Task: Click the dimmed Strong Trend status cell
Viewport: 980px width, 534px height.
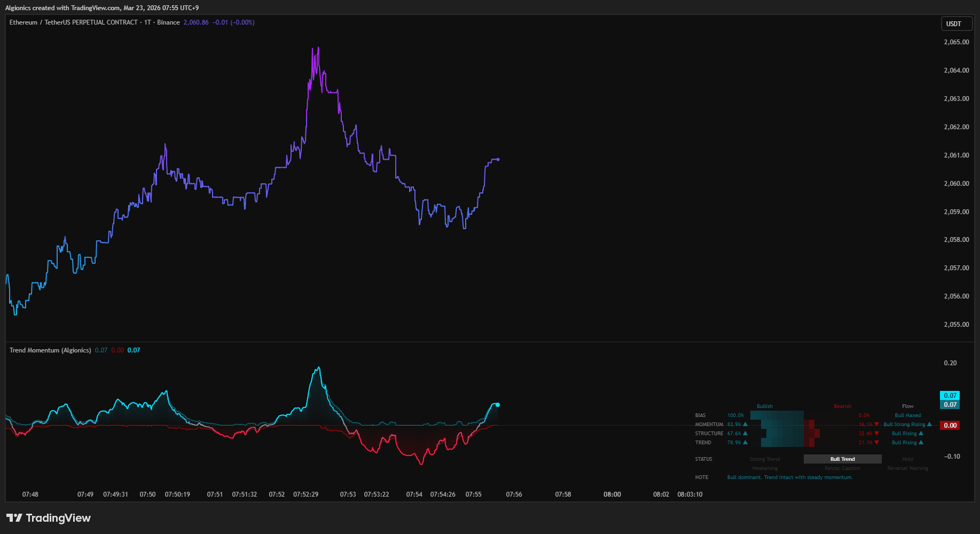Action: coord(765,459)
